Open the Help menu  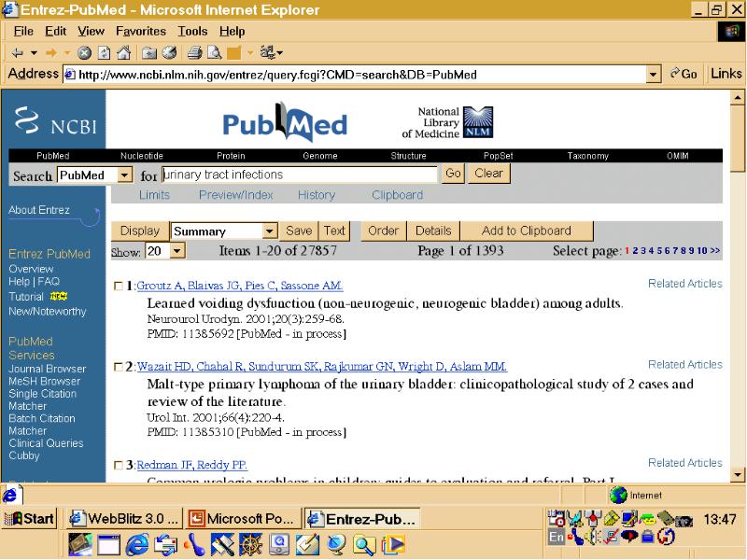point(232,32)
